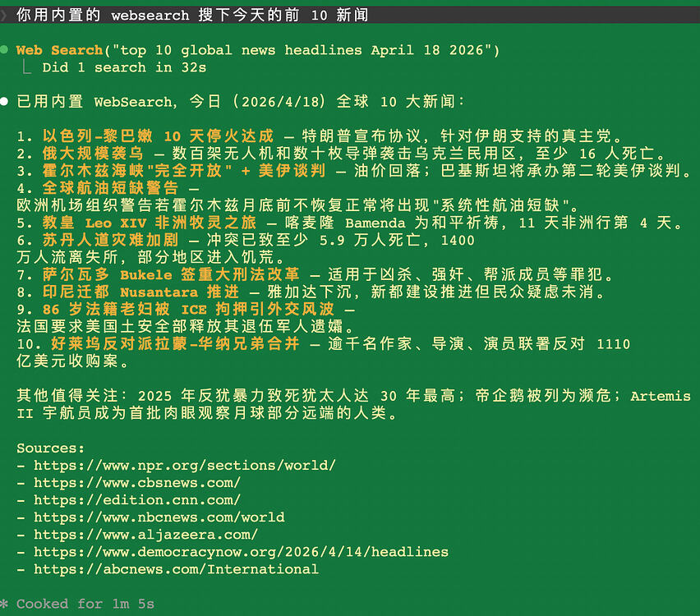Click the "Cooked for 1m 5s" status

tap(85, 604)
